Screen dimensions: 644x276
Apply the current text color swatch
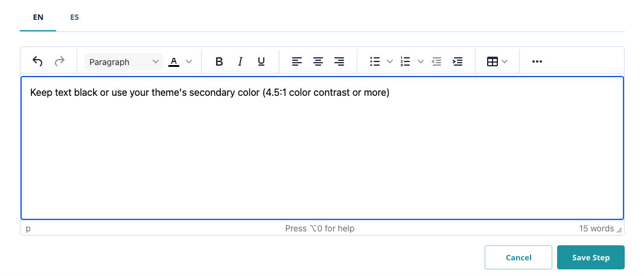[x=174, y=61]
